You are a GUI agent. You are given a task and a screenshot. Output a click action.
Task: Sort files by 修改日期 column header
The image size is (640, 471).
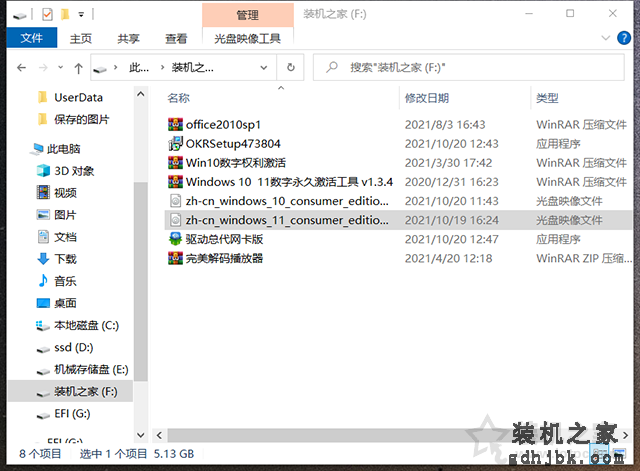pyautogui.click(x=427, y=98)
